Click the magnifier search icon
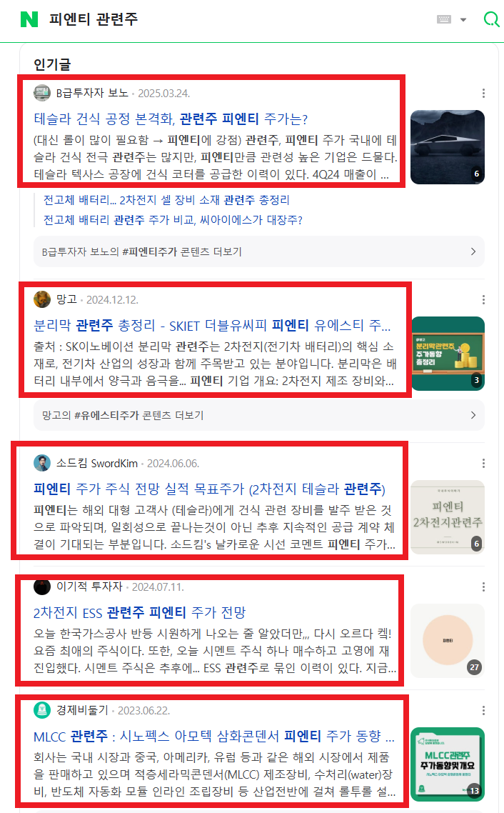Screen dimensions: 504x813 [x=490, y=19]
